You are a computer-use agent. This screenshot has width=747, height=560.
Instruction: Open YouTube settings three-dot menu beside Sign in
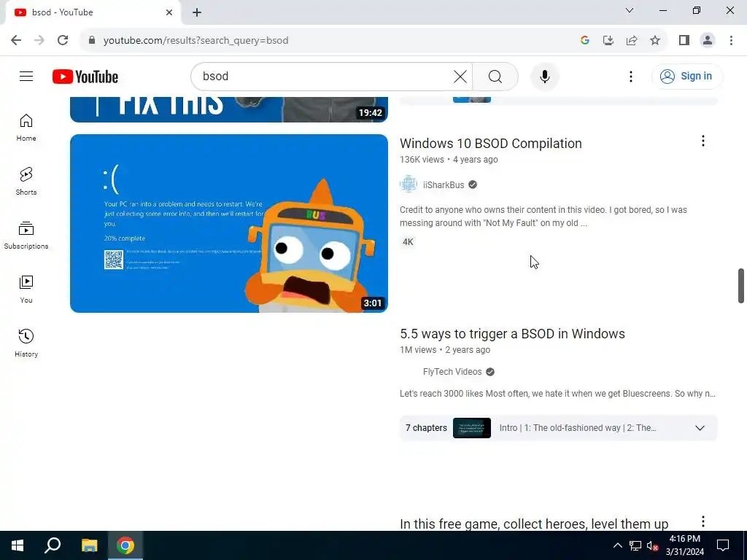coord(631,76)
